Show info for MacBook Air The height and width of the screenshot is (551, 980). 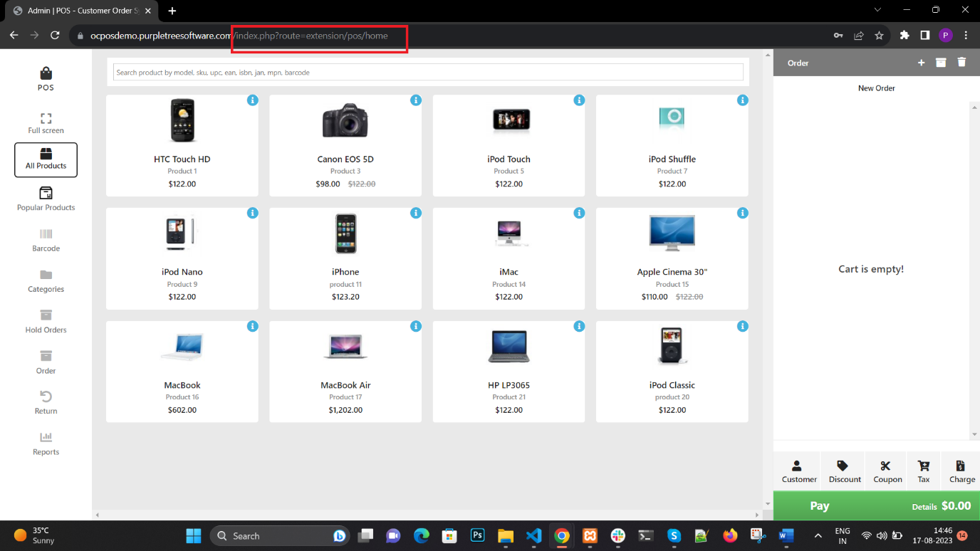[x=416, y=326]
